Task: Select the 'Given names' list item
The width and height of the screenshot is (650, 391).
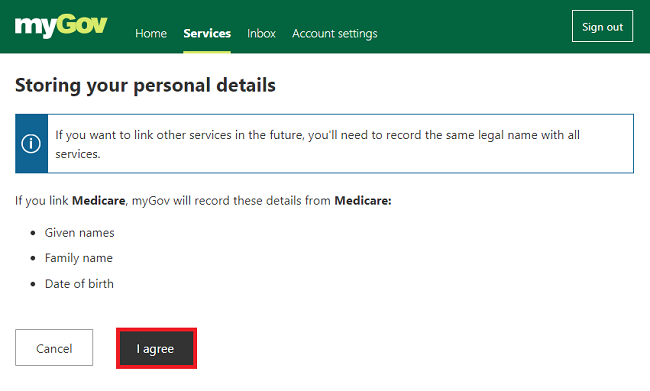Action: click(79, 233)
